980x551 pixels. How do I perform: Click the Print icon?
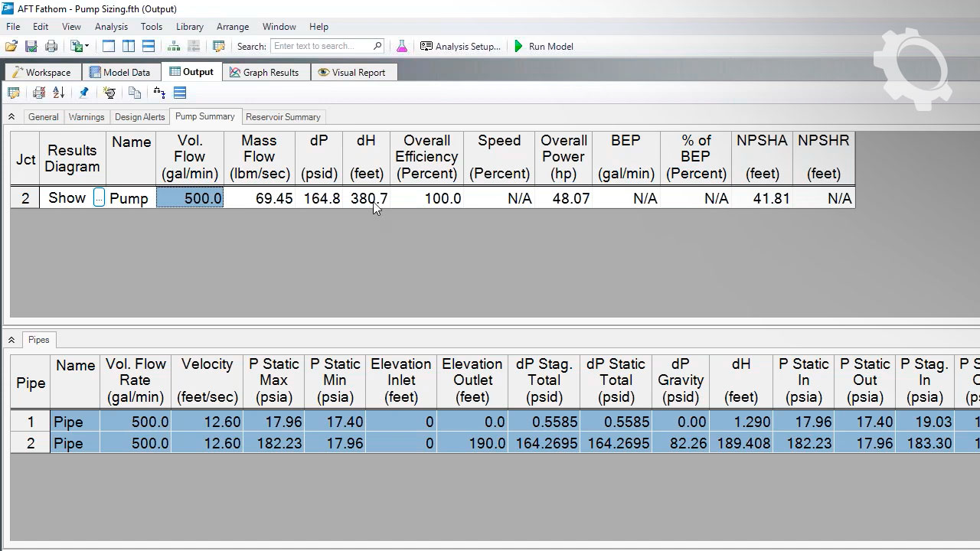pos(51,47)
